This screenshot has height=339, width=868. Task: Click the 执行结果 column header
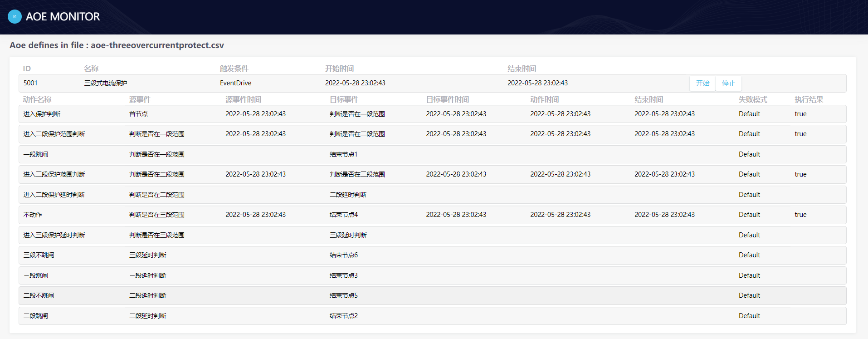[809, 99]
